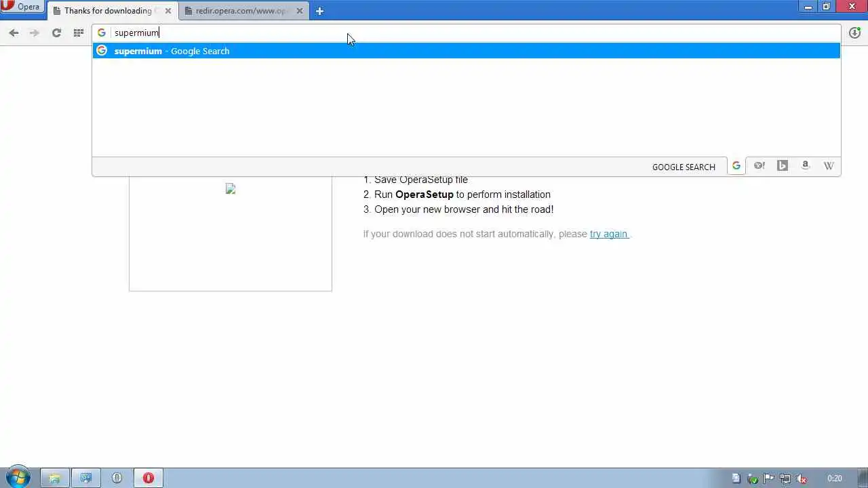Open Windows Explorer from taskbar

click(55, 478)
